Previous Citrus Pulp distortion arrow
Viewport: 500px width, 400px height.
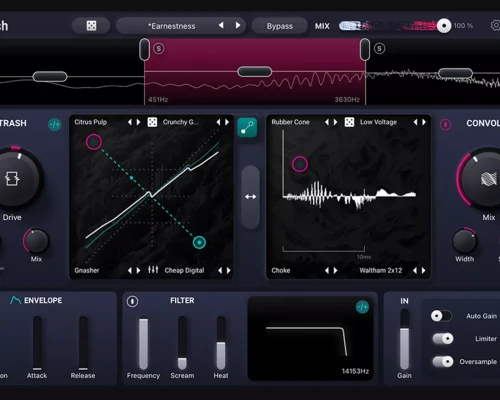(x=130, y=122)
